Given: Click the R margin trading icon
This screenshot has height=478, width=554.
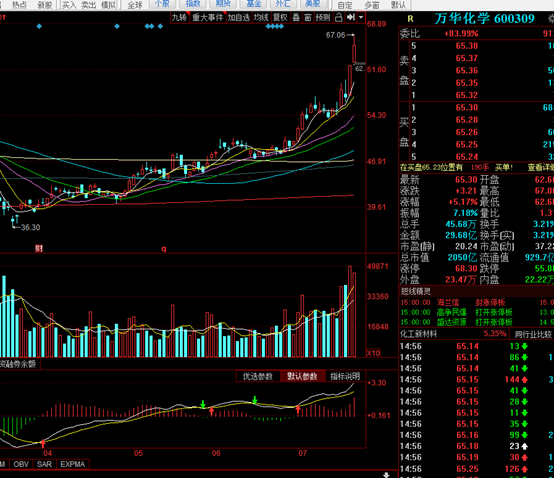Looking at the screenshot, I should point(410,19).
